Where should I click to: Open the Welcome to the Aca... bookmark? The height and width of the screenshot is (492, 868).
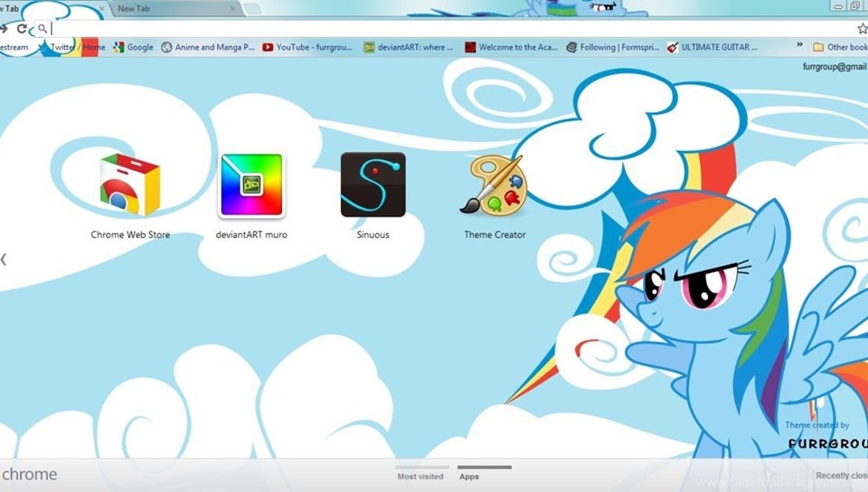point(511,47)
